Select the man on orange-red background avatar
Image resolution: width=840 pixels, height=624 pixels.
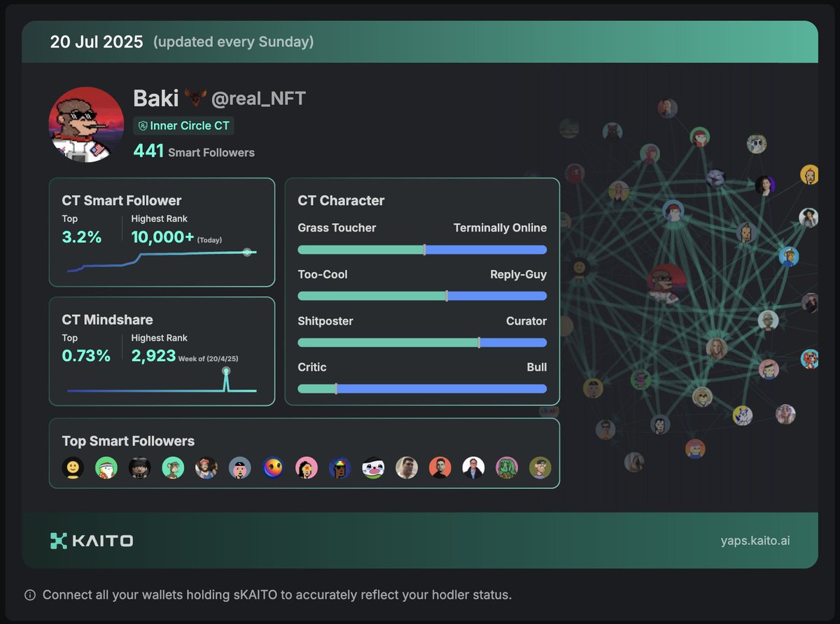tap(440, 468)
